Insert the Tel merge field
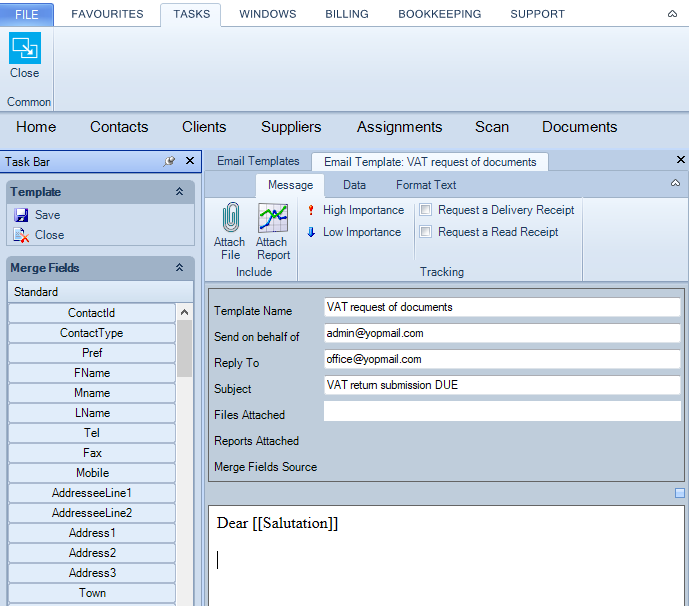 tap(91, 433)
